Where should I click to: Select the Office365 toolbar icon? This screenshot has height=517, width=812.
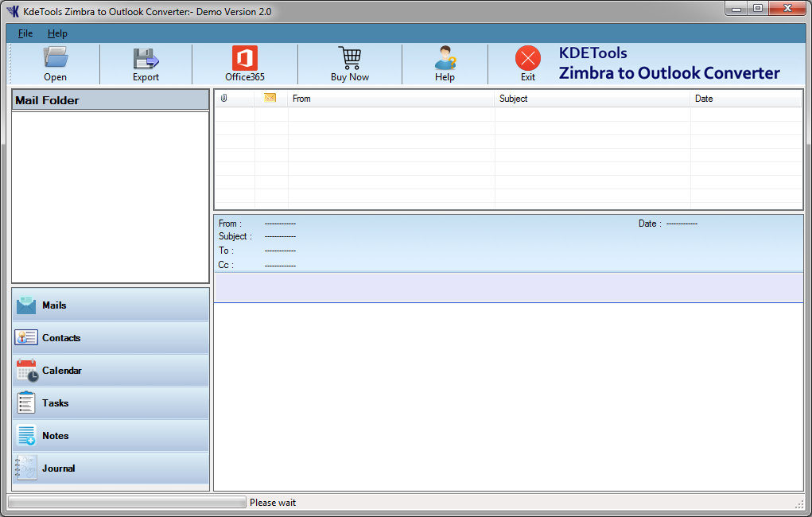(245, 58)
